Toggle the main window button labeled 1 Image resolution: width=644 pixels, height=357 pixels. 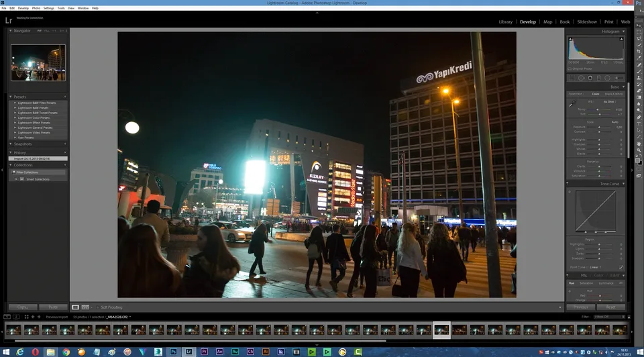point(7,317)
